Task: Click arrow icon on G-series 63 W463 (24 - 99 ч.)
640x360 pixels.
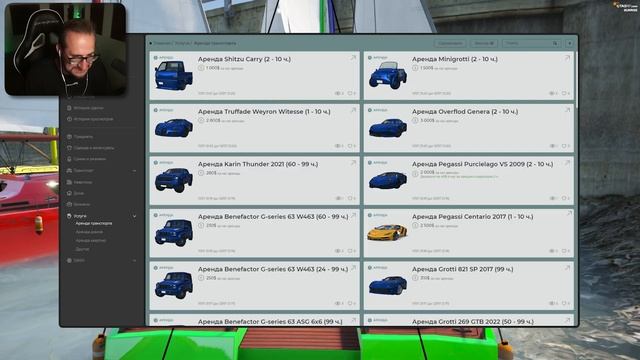Action: [x=353, y=268]
